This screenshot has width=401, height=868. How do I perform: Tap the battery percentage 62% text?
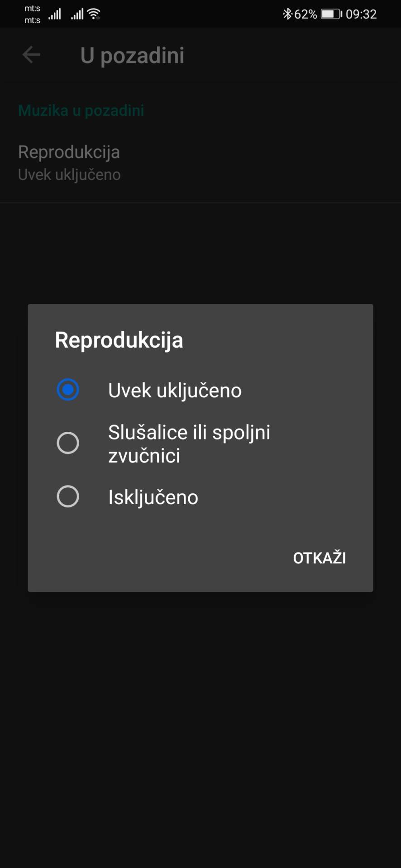(x=306, y=14)
